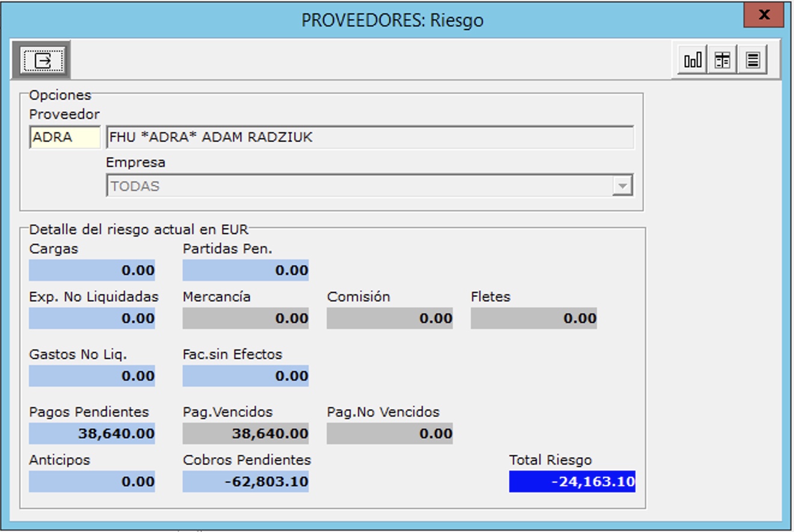The width and height of the screenshot is (794, 532).
Task: Select the Partidas Pen. amount field
Action: tap(246, 270)
